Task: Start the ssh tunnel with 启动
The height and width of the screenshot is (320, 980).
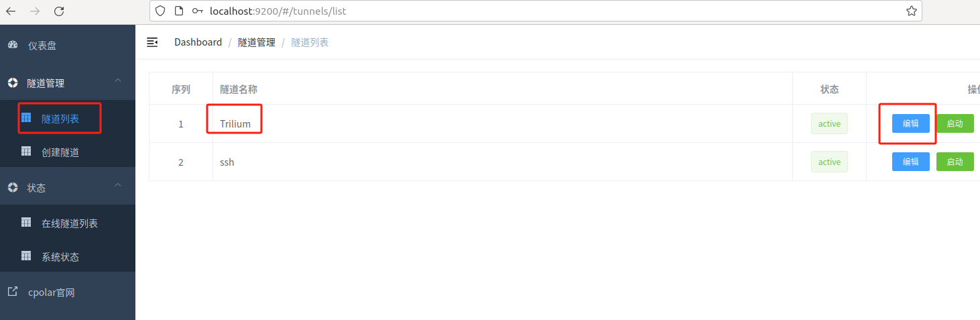Action: click(955, 162)
